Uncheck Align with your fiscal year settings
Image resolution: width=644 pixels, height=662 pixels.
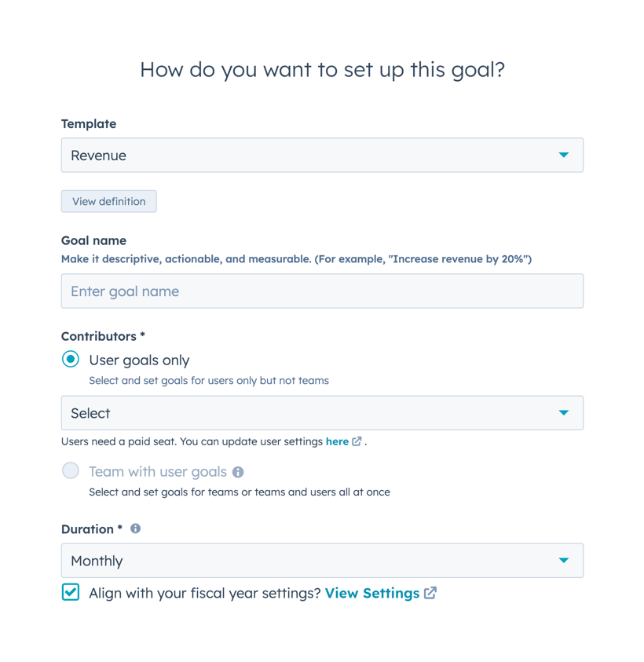(70, 592)
